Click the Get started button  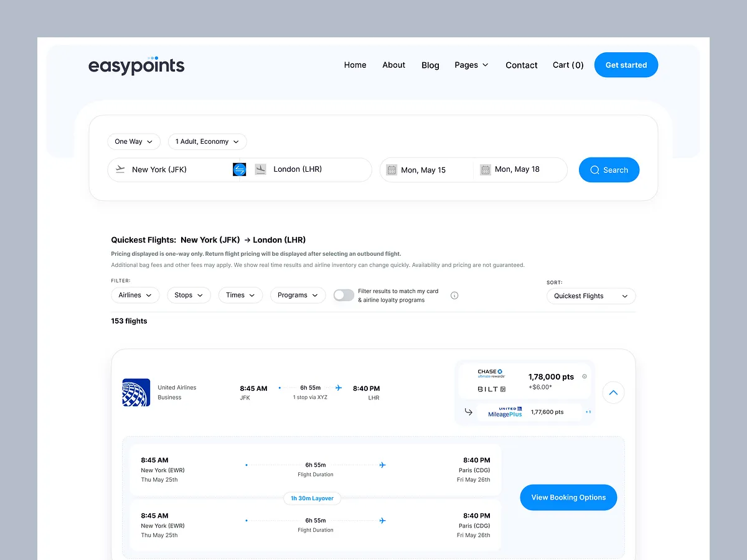(626, 65)
